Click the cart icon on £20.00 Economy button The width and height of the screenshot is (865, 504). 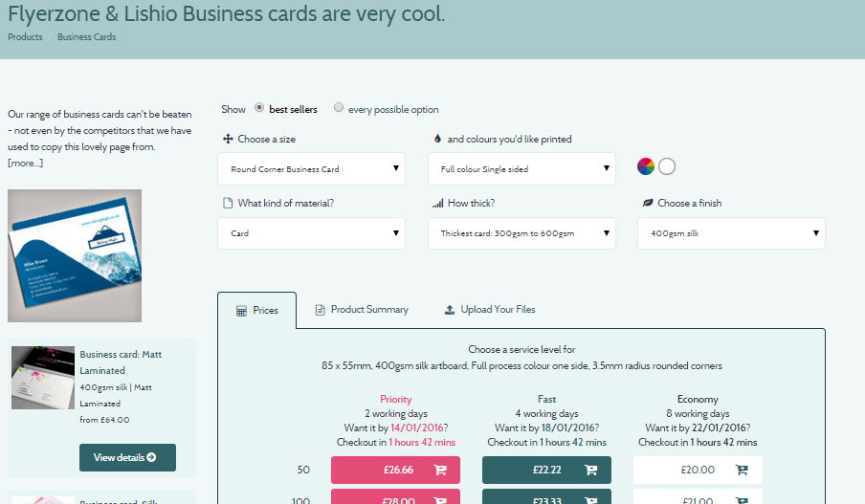[x=742, y=470]
